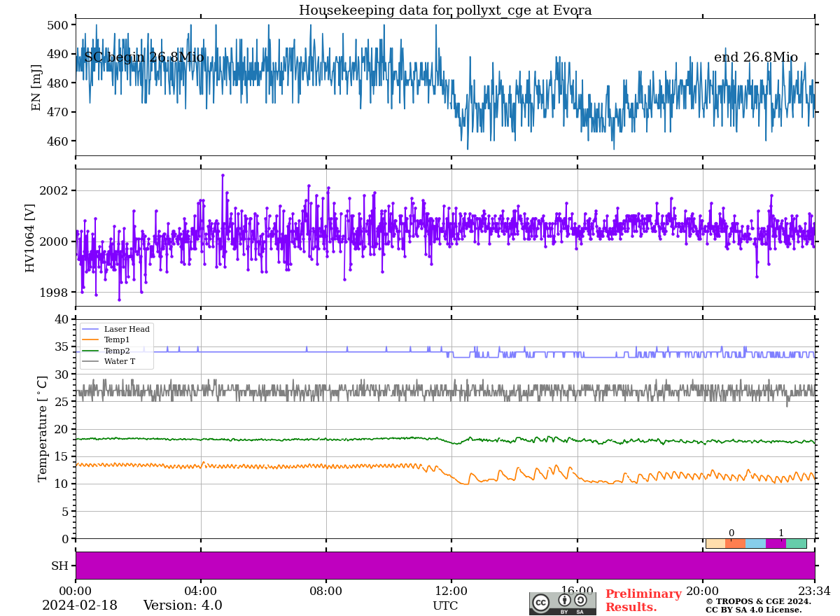Click the SA share-alike icon
This screenshot has width=840, height=616.
[580, 600]
